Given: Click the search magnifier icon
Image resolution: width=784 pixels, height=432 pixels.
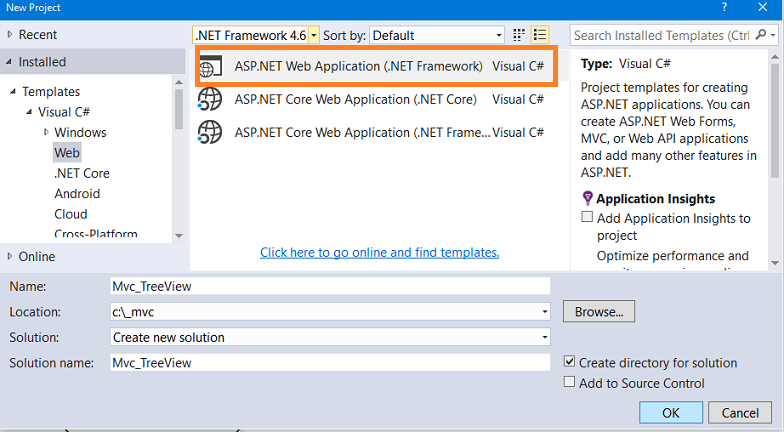Looking at the screenshot, I should click(760, 34).
